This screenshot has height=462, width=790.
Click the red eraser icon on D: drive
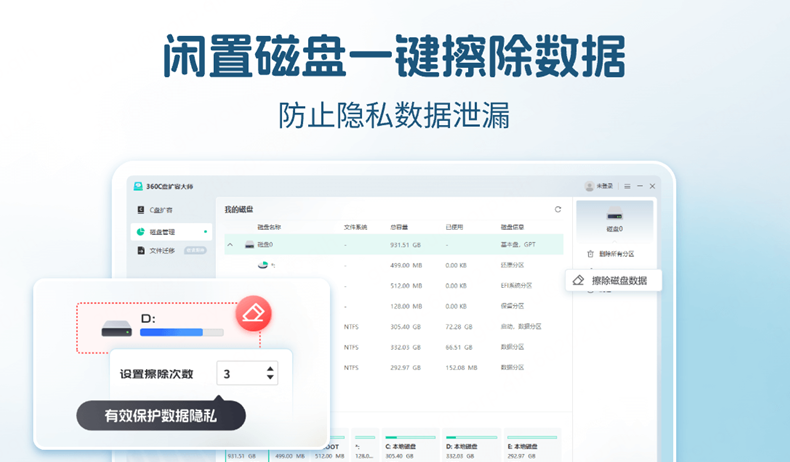pos(253,313)
